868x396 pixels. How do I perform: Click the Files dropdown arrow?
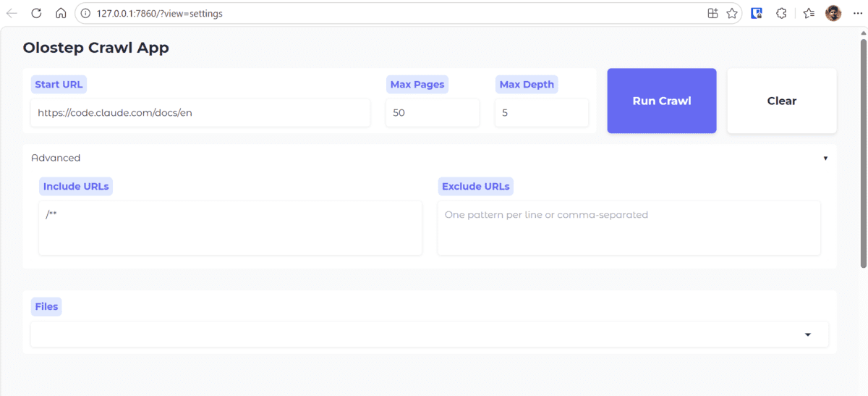[x=808, y=334]
